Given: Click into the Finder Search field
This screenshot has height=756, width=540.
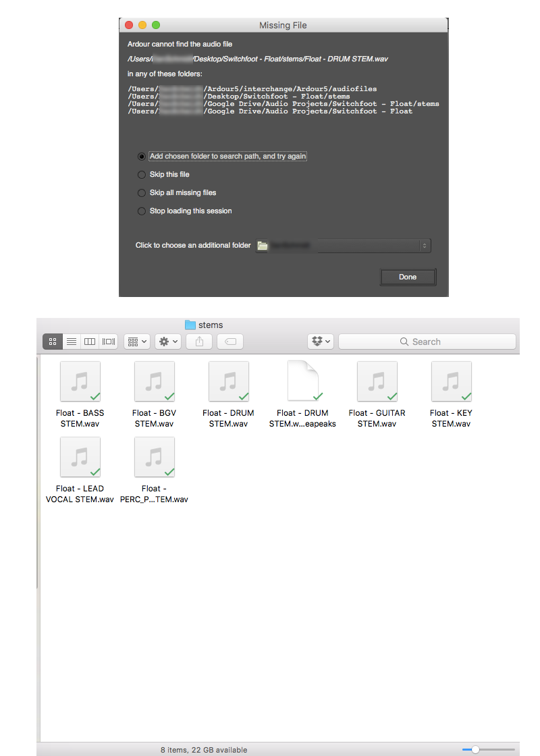Looking at the screenshot, I should click(x=427, y=342).
